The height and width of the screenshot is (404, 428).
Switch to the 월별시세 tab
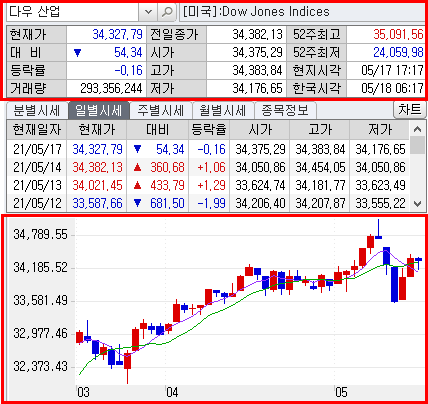[x=223, y=111]
